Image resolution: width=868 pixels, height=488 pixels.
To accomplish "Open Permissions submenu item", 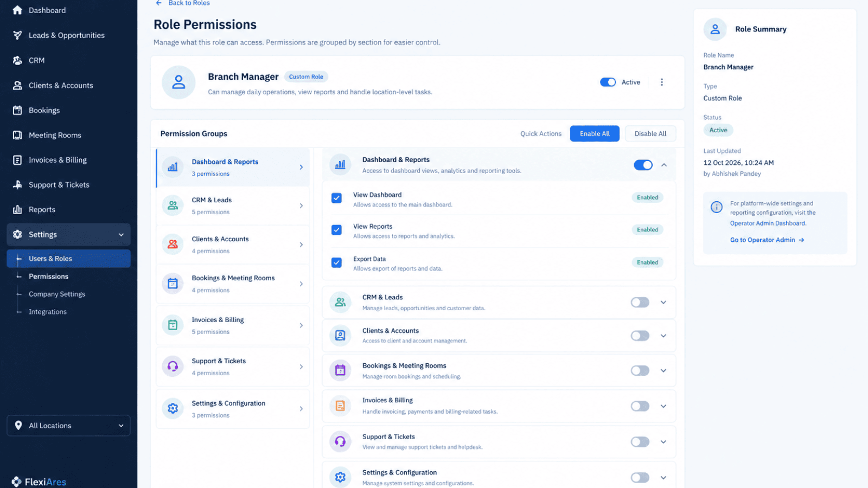I will click(48, 277).
